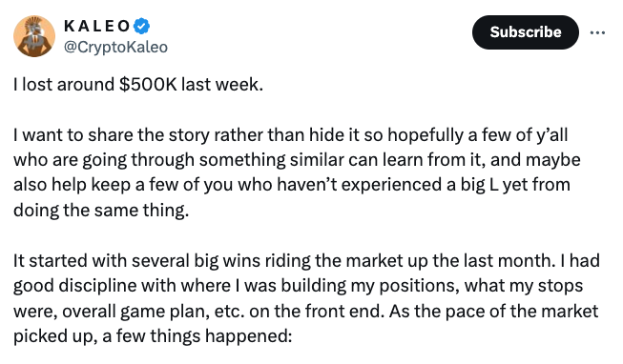Screen dimensions: 623x364
Task: Click the words 'last week.' in first line
Action: (x=222, y=84)
